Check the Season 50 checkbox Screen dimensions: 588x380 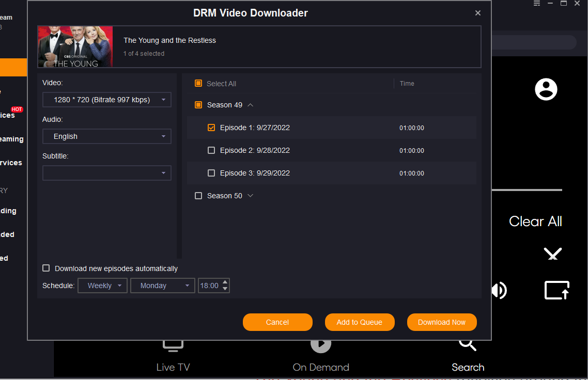[x=198, y=196]
